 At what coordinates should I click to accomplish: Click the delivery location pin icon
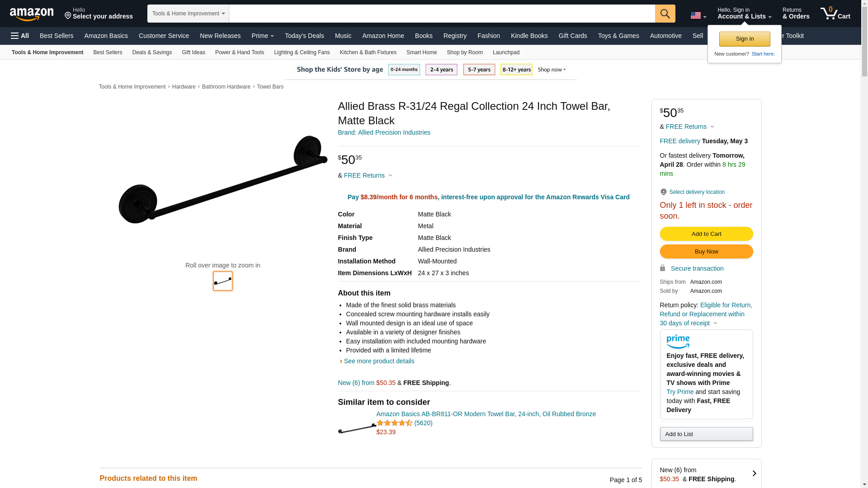[663, 192]
